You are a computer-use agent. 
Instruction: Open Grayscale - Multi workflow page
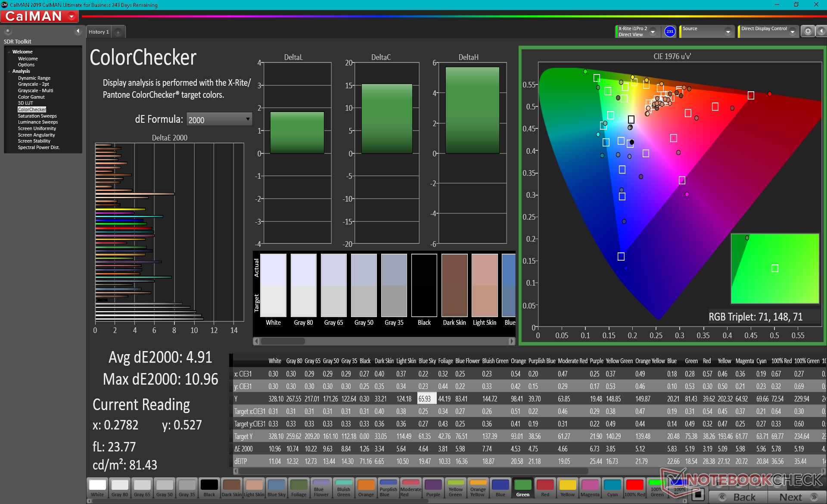(x=35, y=90)
